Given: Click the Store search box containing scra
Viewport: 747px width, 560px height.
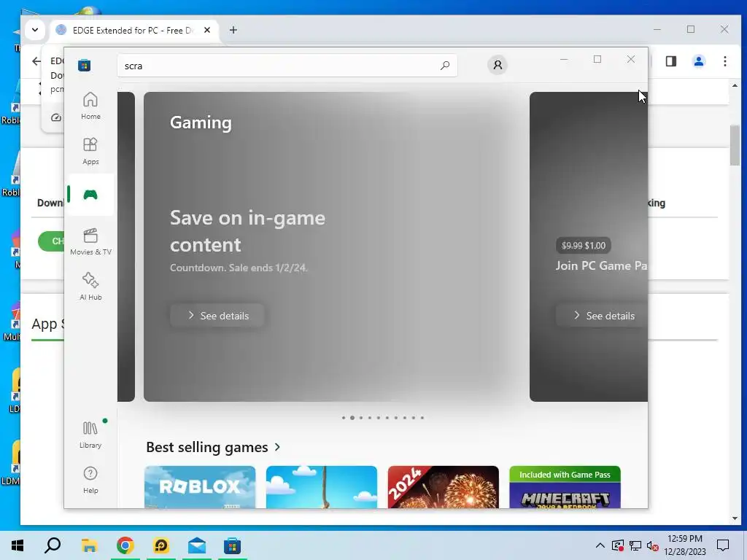Looking at the screenshot, I should click(x=287, y=66).
